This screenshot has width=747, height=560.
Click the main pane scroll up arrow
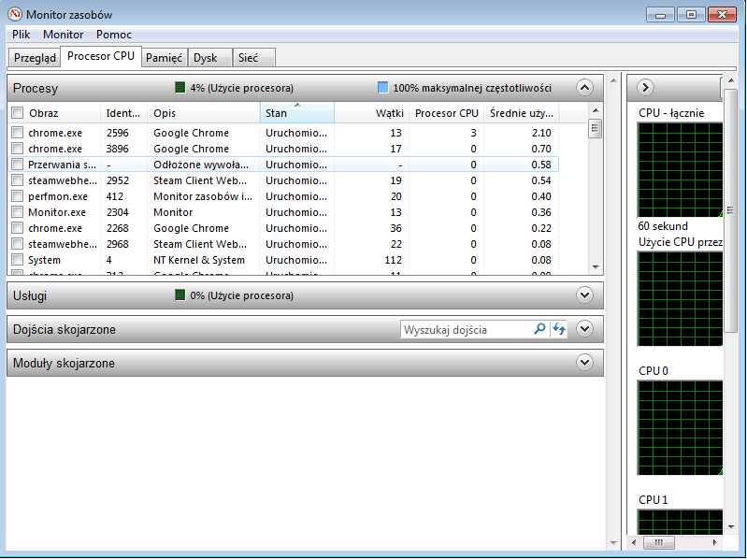click(x=613, y=80)
